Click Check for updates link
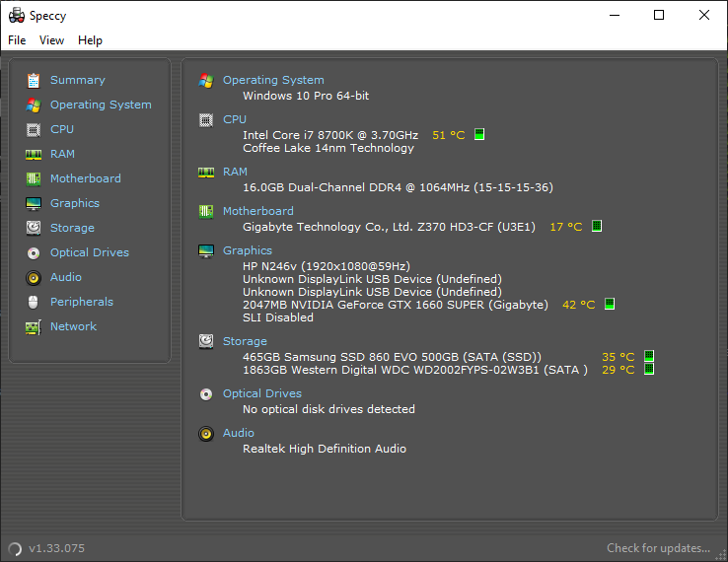 pos(658,548)
